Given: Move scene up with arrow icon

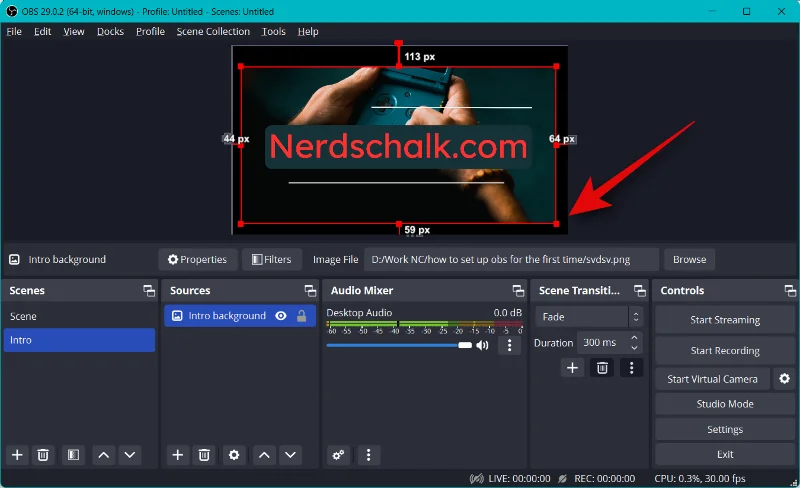Looking at the screenshot, I should click(x=104, y=455).
